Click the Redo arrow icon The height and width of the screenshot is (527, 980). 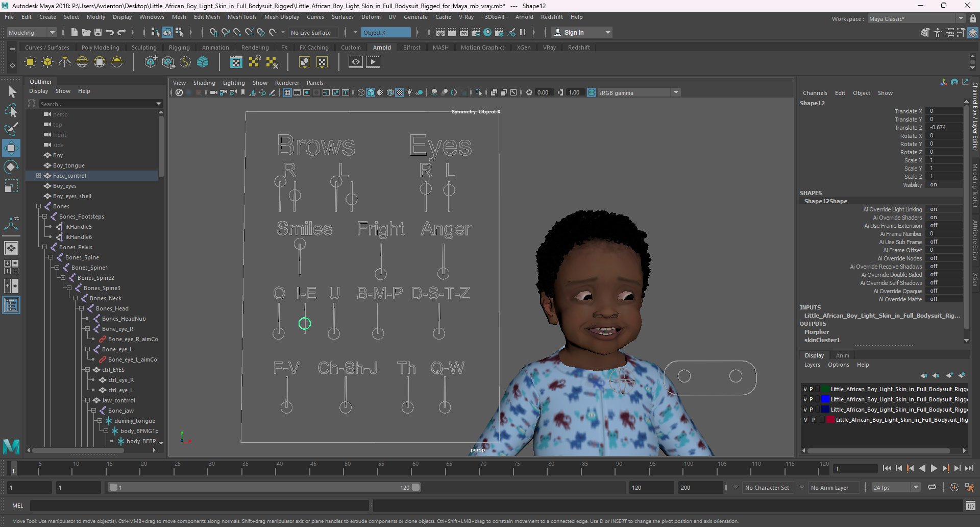[121, 32]
